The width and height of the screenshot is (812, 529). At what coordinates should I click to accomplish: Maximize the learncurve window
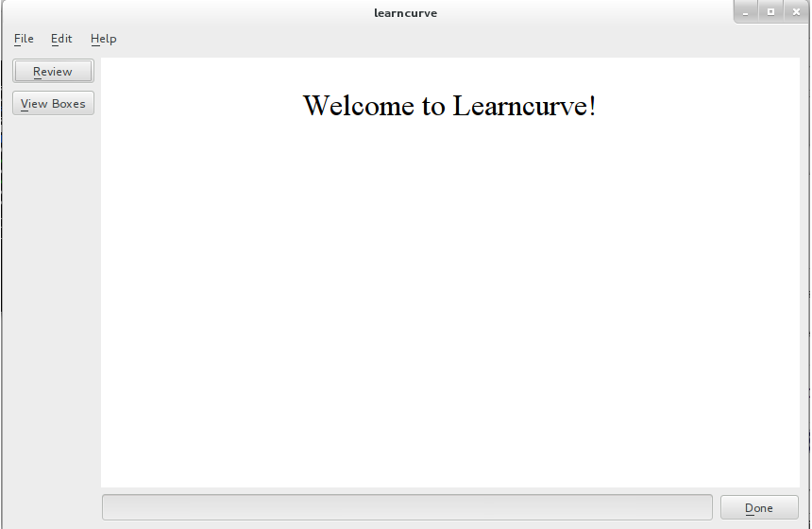coord(770,12)
